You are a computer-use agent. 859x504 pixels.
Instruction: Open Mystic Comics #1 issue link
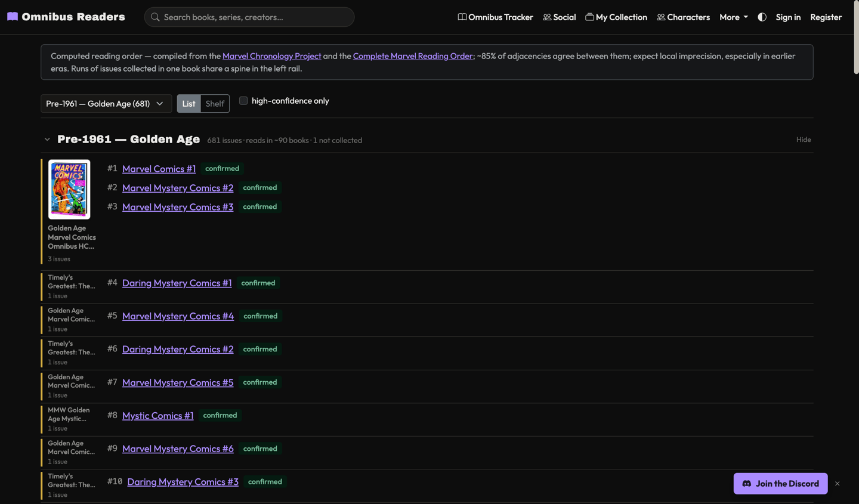tap(158, 416)
